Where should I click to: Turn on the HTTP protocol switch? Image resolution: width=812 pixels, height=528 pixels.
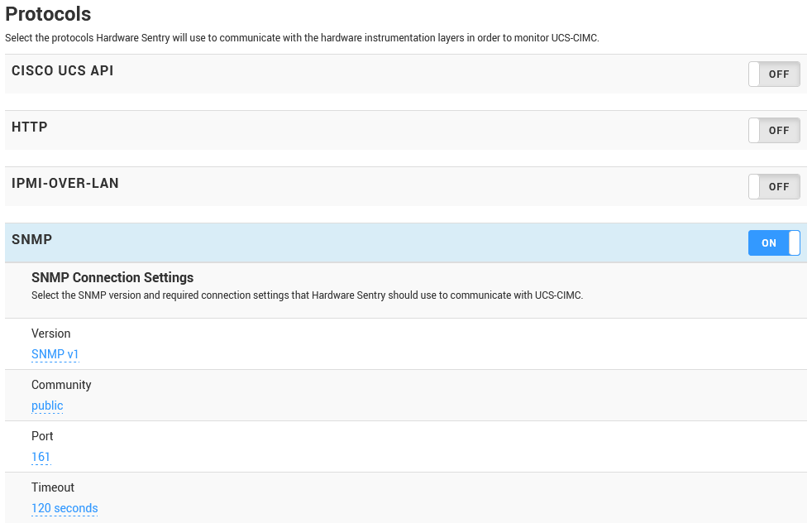pyautogui.click(x=774, y=130)
